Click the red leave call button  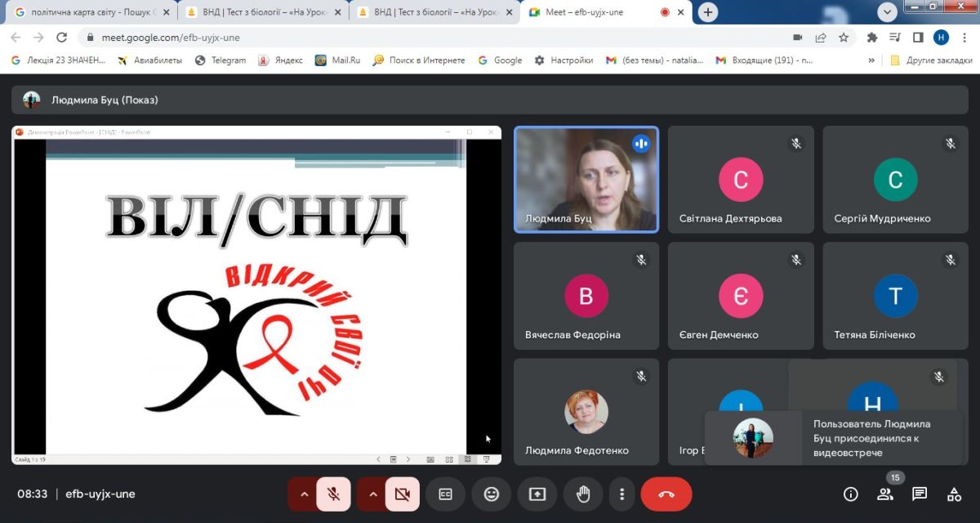pos(666,494)
